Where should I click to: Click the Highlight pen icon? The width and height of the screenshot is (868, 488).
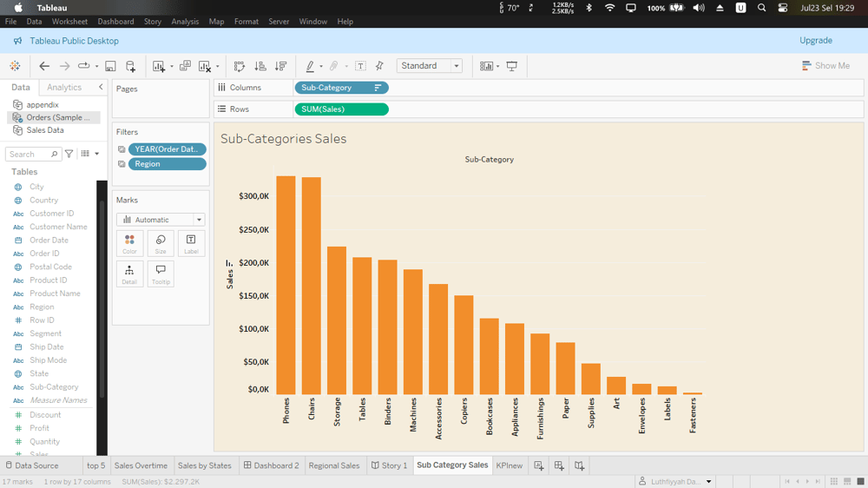310,66
